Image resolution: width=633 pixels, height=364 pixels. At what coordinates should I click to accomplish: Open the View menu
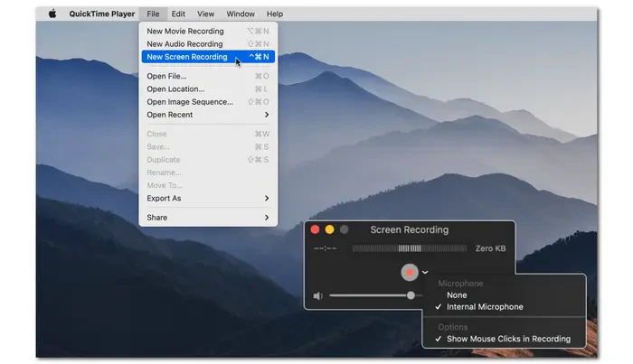pos(205,14)
